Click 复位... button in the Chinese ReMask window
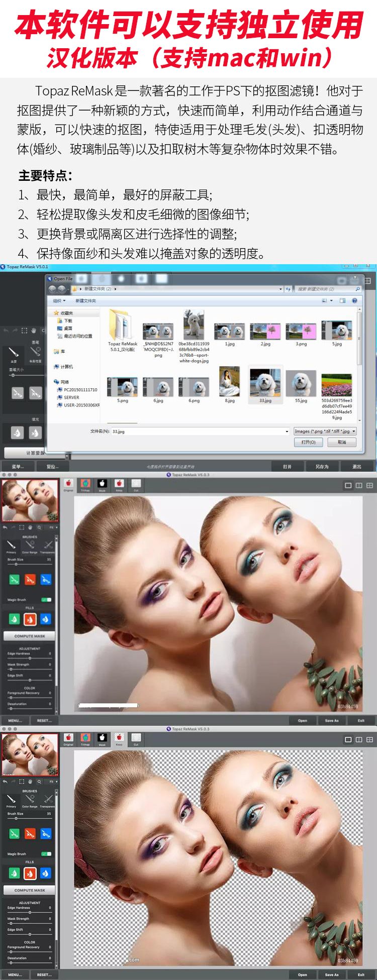 [x=52, y=467]
